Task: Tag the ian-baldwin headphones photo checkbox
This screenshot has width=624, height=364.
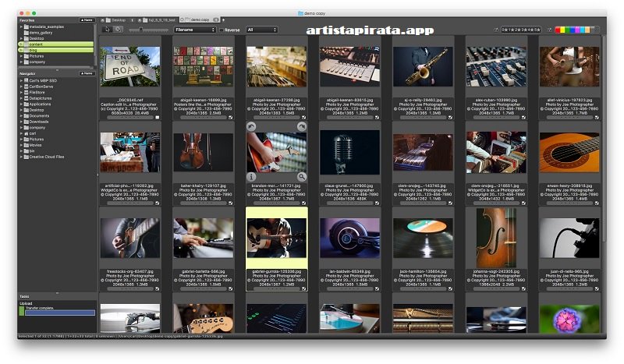Action: 377,289
